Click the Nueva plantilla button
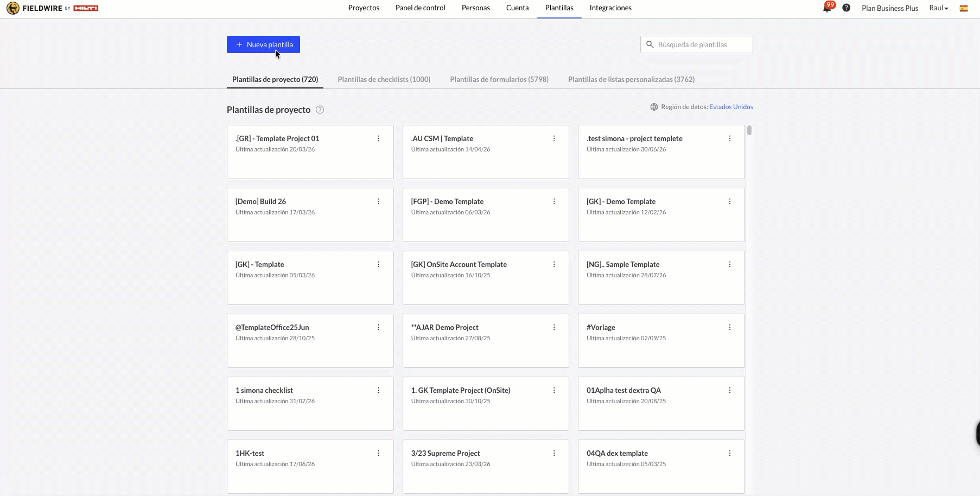Viewport: 980px width, 496px height. 263,44
